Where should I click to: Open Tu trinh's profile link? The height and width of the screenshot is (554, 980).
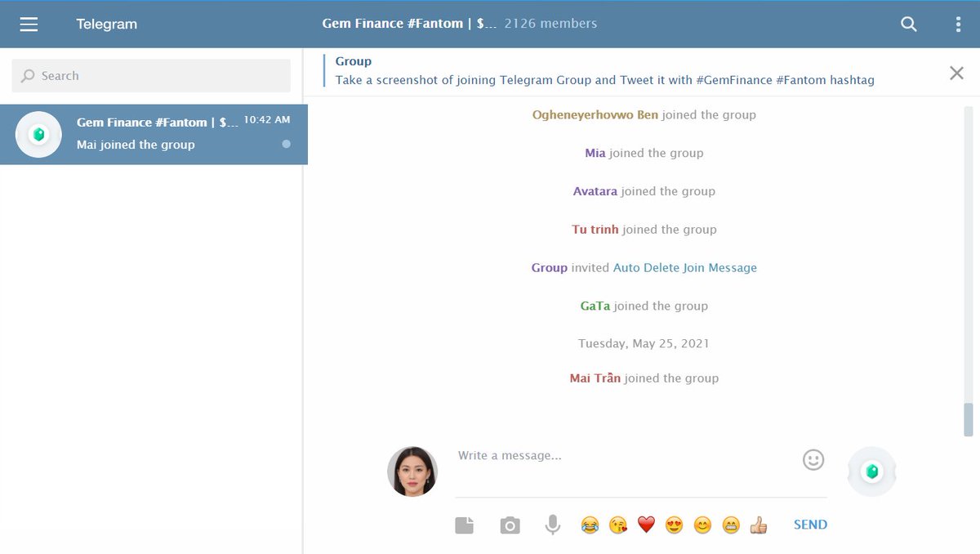[595, 230]
